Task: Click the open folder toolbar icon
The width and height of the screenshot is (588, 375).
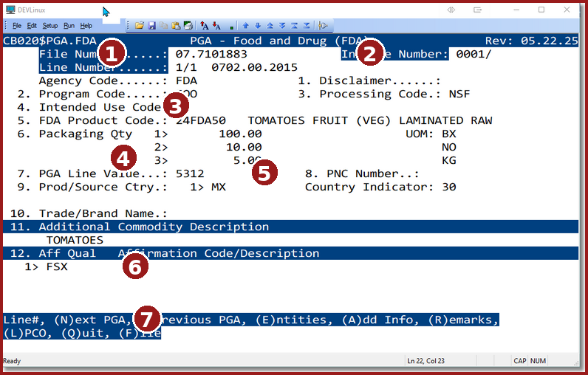Action: 139,25
